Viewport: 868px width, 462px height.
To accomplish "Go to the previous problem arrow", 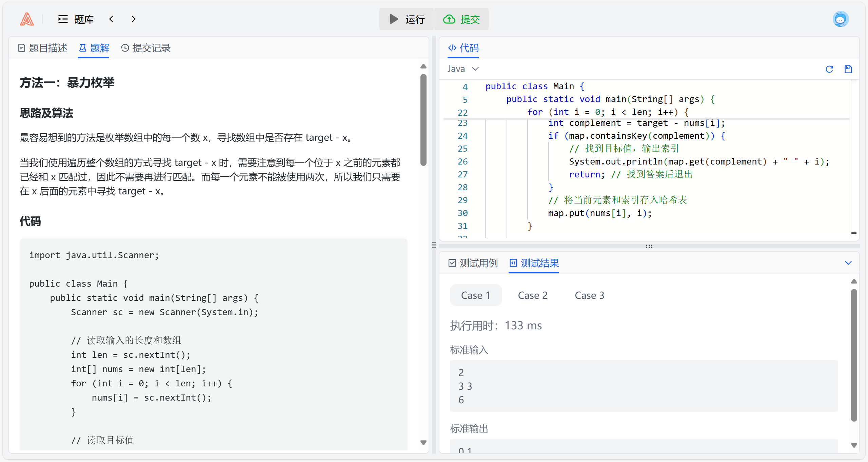I will (111, 19).
